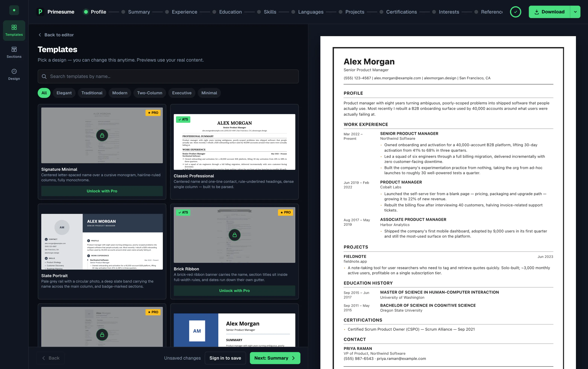Open the Templates sidebar panel
This screenshot has height=369, width=588.
point(14,30)
